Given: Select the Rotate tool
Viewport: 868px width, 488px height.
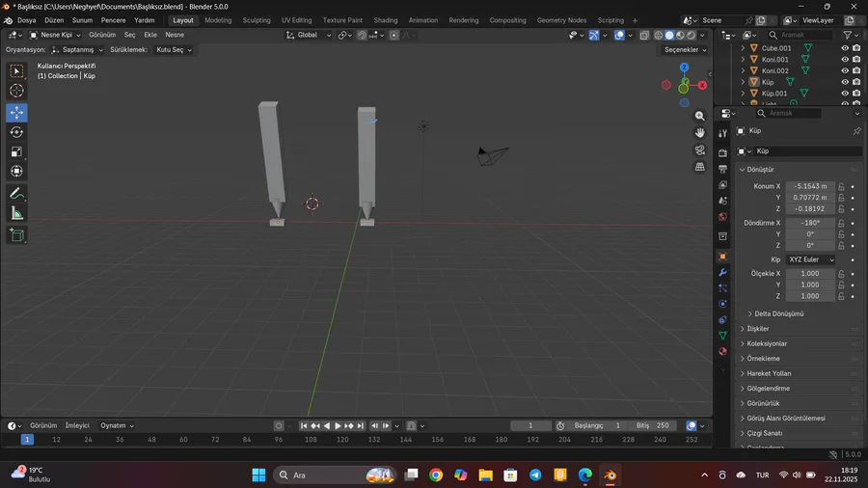Looking at the screenshot, I should (x=16, y=132).
